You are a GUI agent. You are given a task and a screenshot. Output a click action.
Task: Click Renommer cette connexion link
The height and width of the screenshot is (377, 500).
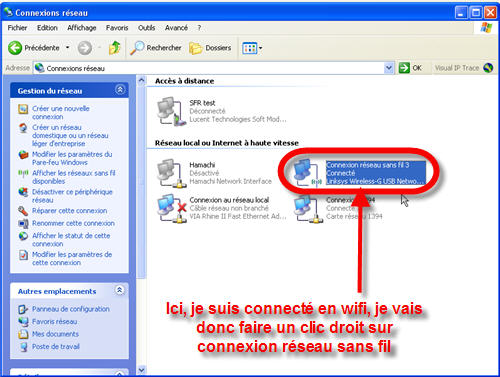73,223
